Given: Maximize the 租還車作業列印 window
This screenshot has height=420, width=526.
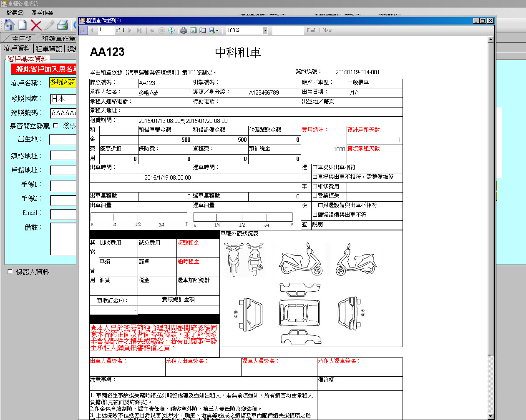Looking at the screenshot, I should tap(483, 20).
